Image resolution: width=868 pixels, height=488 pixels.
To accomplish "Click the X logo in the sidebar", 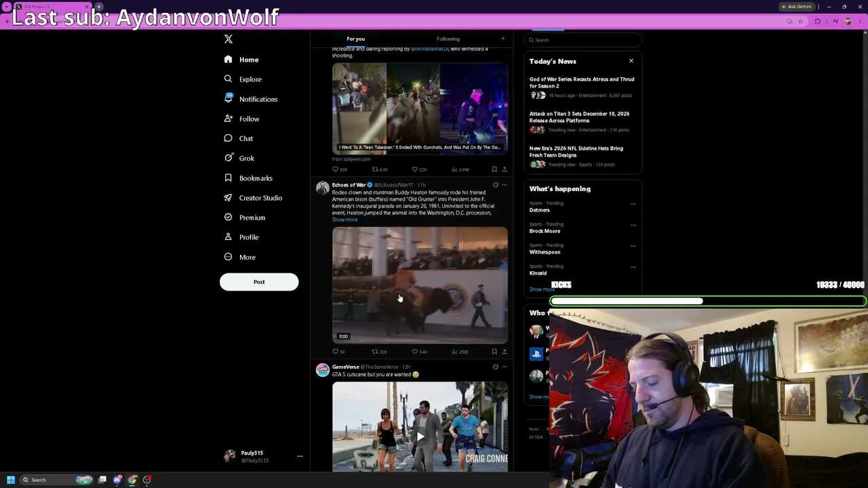I will coord(229,39).
